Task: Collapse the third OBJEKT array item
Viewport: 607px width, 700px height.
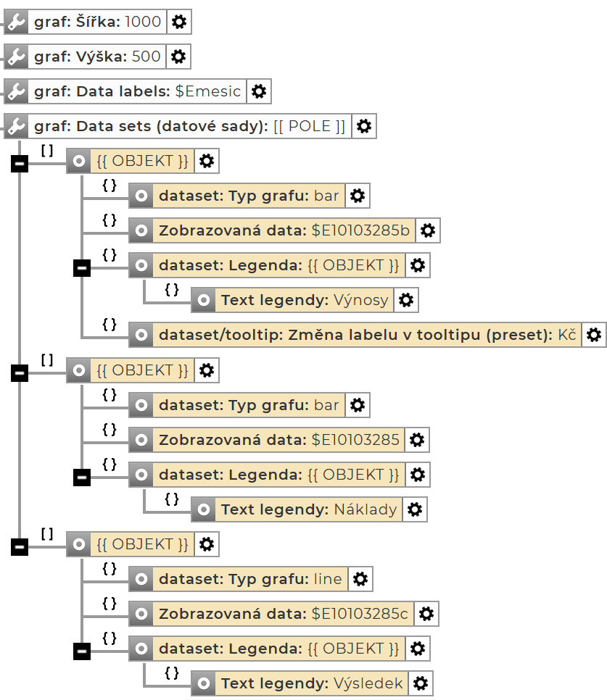Action: 20,547
